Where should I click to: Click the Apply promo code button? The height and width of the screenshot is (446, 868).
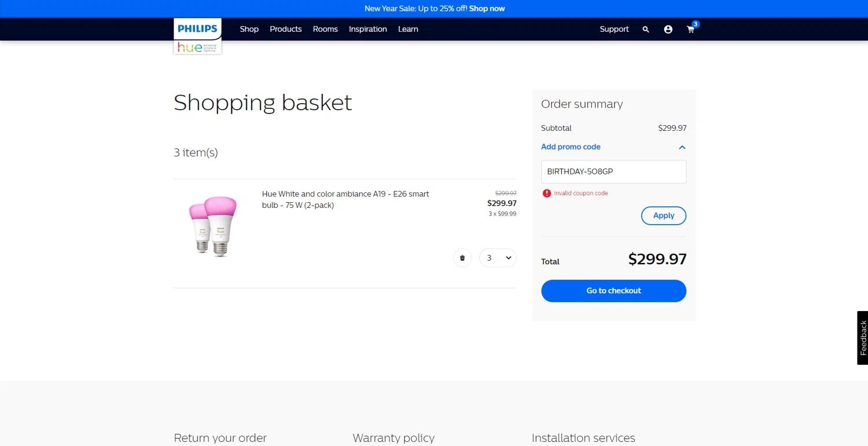coord(664,215)
